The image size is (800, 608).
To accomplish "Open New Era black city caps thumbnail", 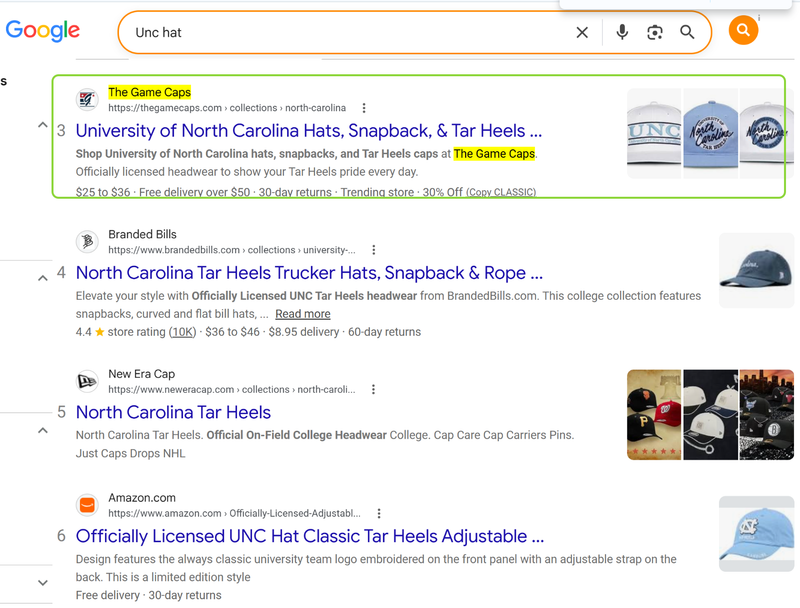I will 766,415.
